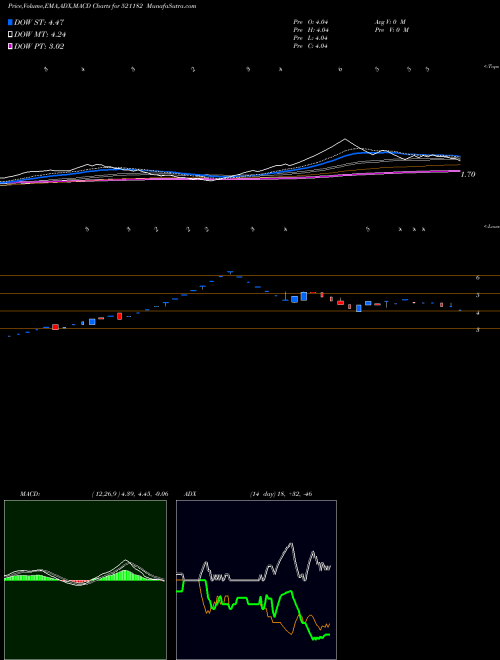The height and width of the screenshot is (660, 500).
Task: Click the topmost candlestick at the price peak
Action: click(230, 272)
